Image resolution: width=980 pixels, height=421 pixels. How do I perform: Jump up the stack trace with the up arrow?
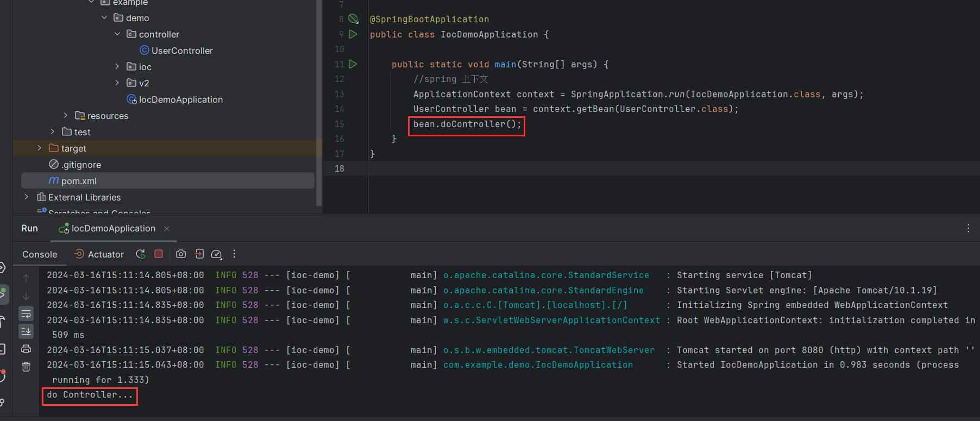26,278
